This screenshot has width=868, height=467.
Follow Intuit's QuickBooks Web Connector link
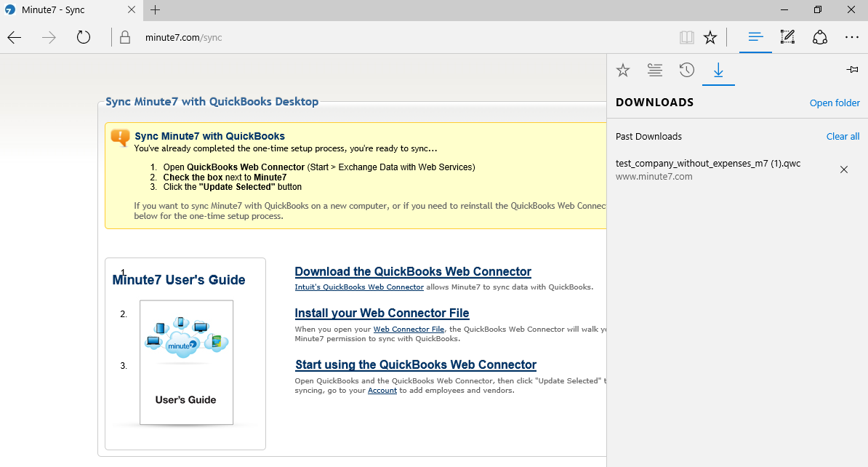(x=359, y=287)
